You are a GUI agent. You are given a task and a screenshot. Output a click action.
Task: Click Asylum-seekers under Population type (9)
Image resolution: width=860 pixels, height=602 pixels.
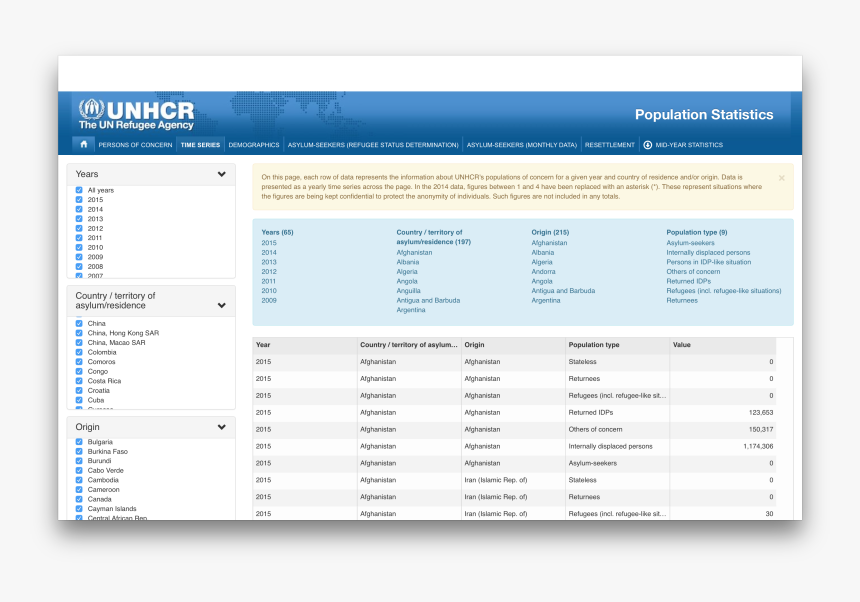coord(690,242)
